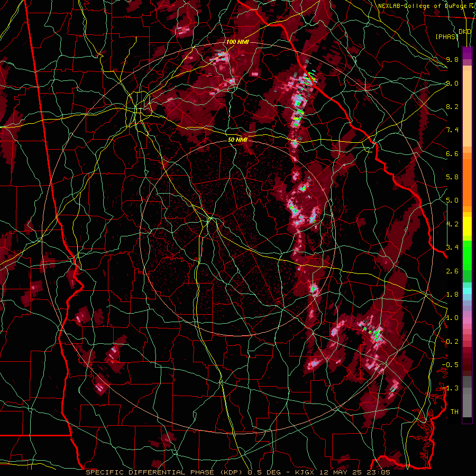This screenshot has width=476, height=476.
Task: Click the "50 NMI" range ring label
Action: pyautogui.click(x=237, y=140)
